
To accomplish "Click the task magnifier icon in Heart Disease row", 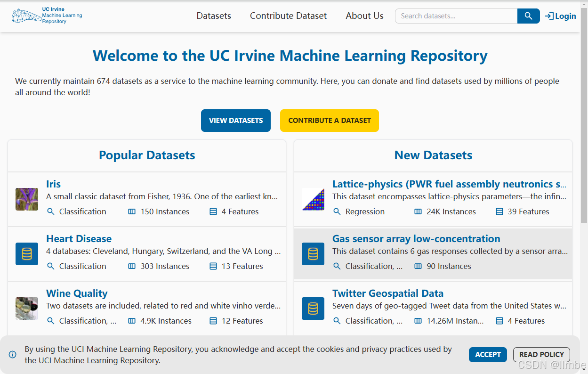I will [x=51, y=266].
